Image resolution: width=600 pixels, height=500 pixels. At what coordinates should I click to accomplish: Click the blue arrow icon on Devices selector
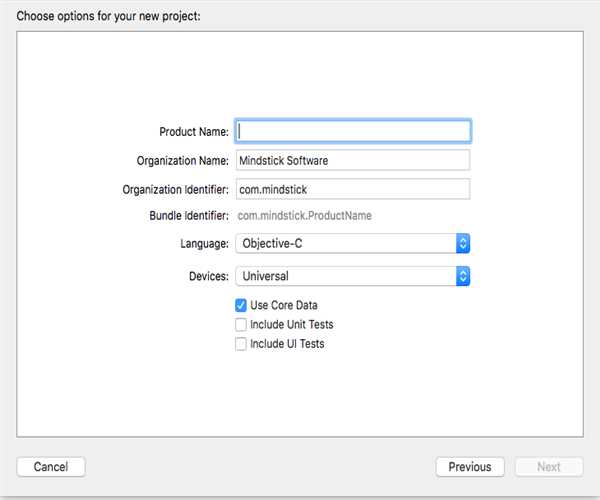462,276
